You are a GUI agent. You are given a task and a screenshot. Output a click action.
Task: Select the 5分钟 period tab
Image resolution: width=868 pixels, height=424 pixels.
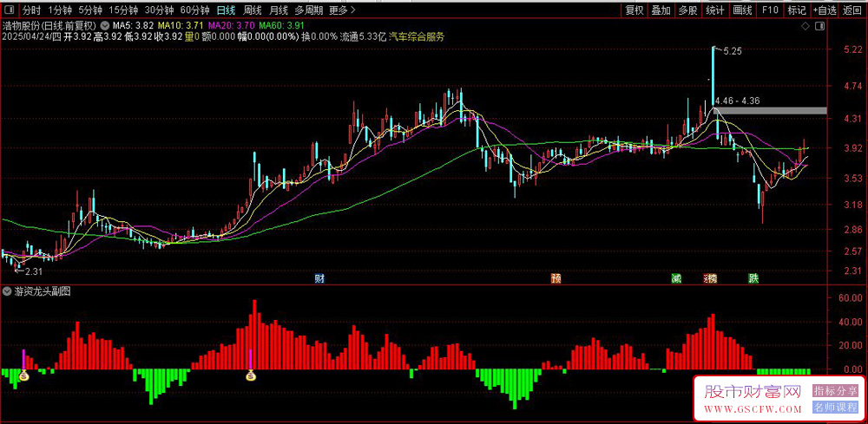tap(90, 10)
